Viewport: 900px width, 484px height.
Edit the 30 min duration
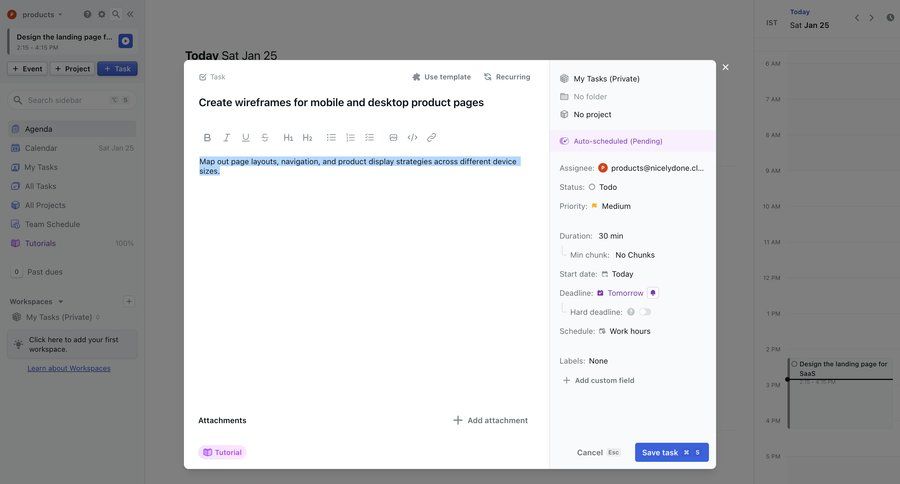pos(611,236)
